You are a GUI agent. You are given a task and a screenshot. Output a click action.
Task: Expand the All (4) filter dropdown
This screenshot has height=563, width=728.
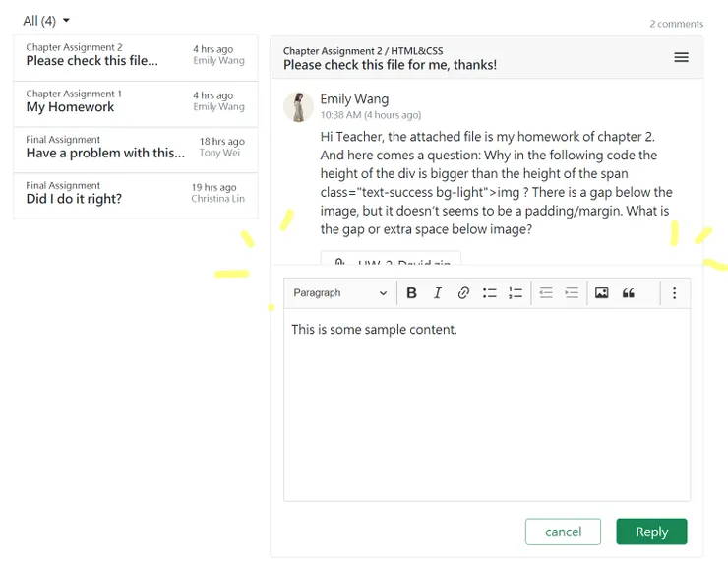[47, 21]
